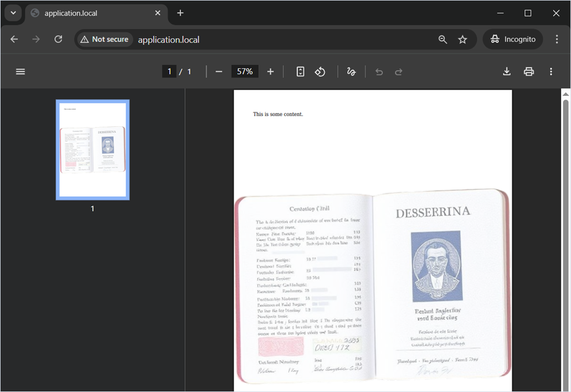Download the PDF document
The width and height of the screenshot is (571, 392).
[507, 71]
